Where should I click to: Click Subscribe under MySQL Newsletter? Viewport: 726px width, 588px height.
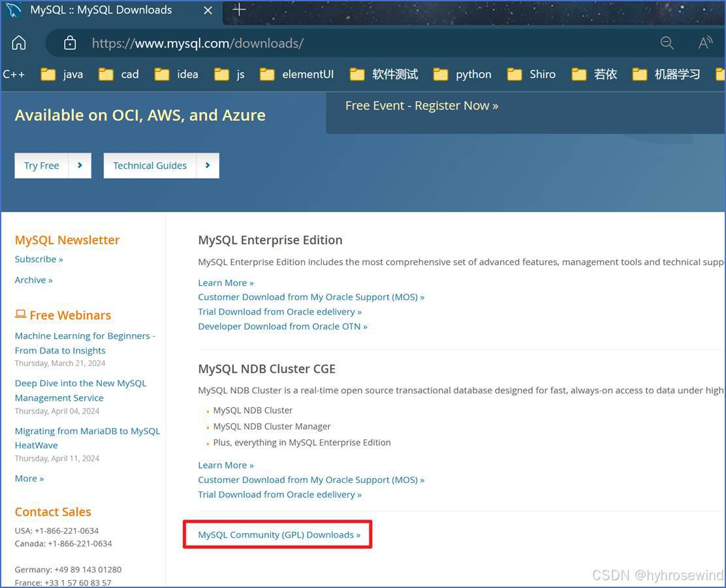39,259
